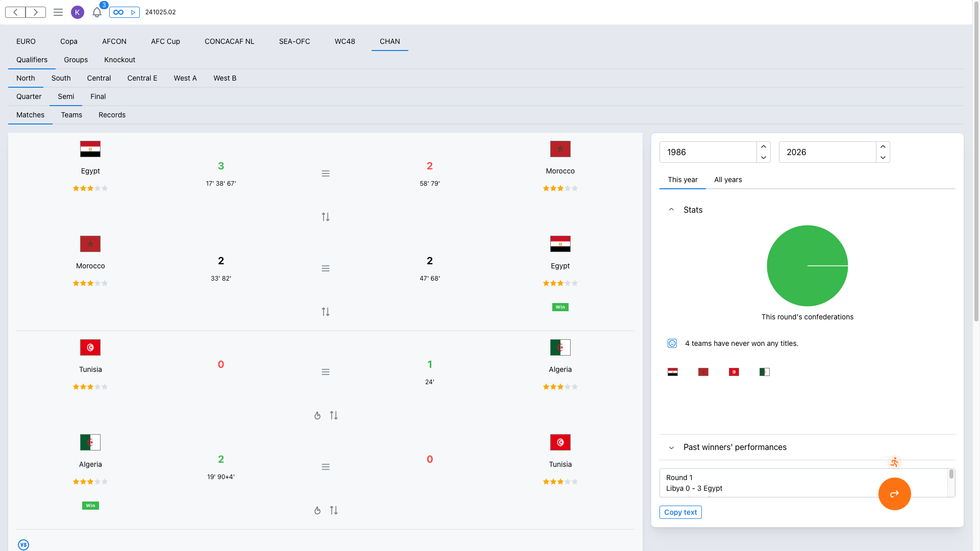The width and height of the screenshot is (980, 551).
Task: Select the Quarter round tab
Action: point(29,96)
